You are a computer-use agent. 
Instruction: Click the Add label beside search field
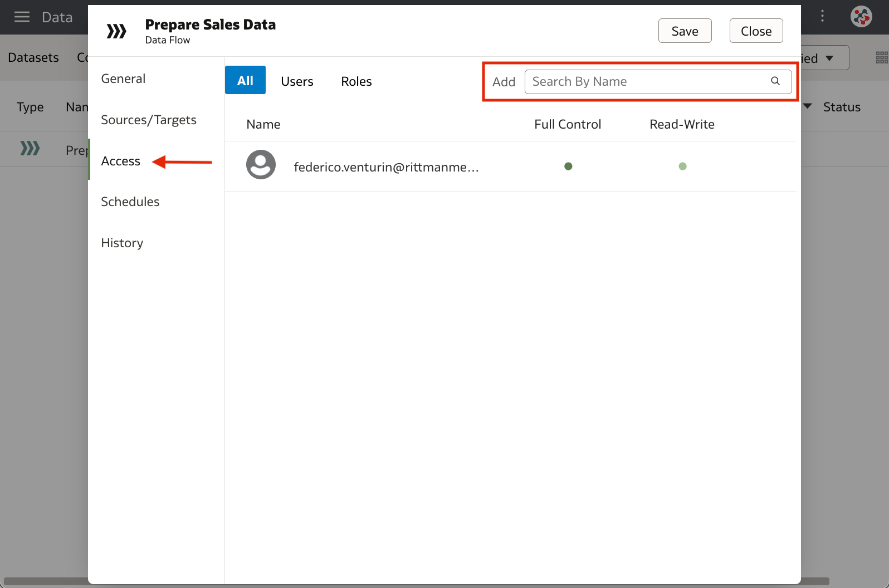click(x=504, y=82)
